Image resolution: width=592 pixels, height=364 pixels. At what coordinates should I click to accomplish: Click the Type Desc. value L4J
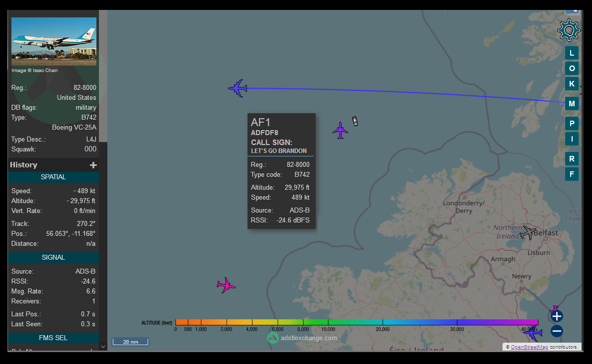point(91,139)
